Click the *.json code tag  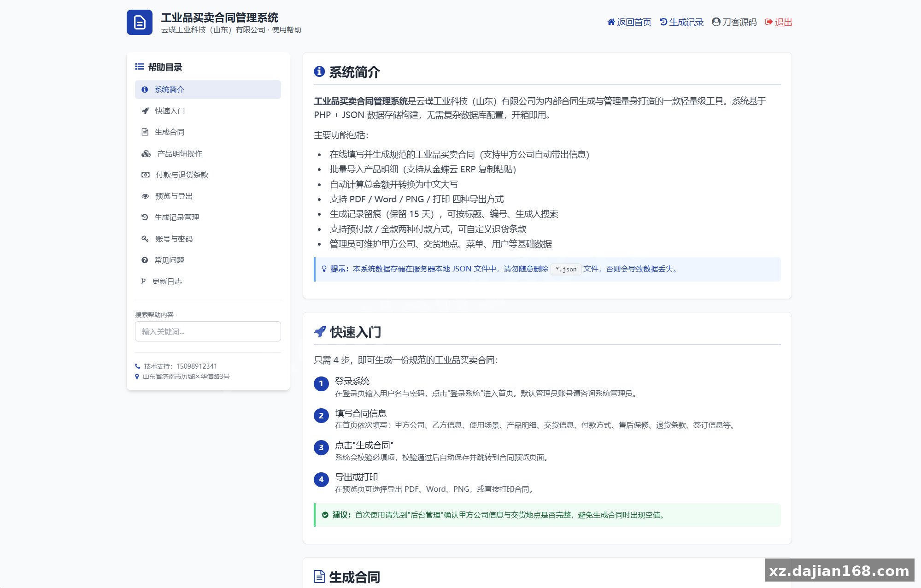point(566,269)
